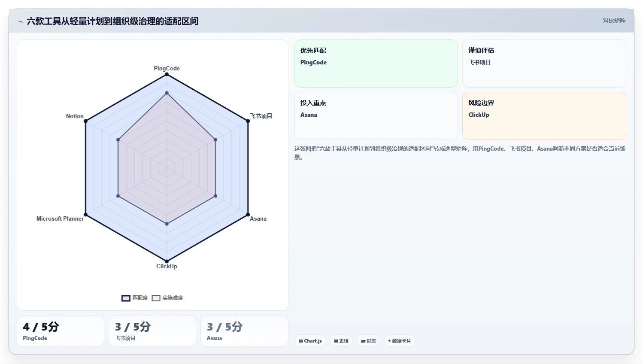
Task: Click the 数据卡片 tag
Action: tap(399, 341)
